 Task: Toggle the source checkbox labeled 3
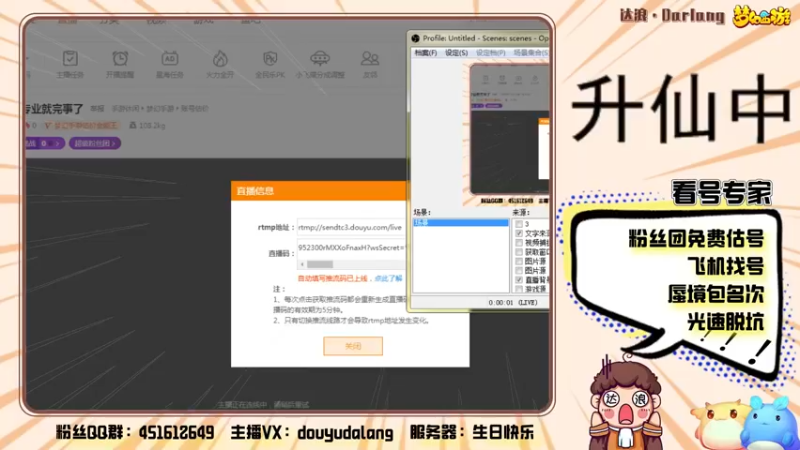click(x=519, y=224)
